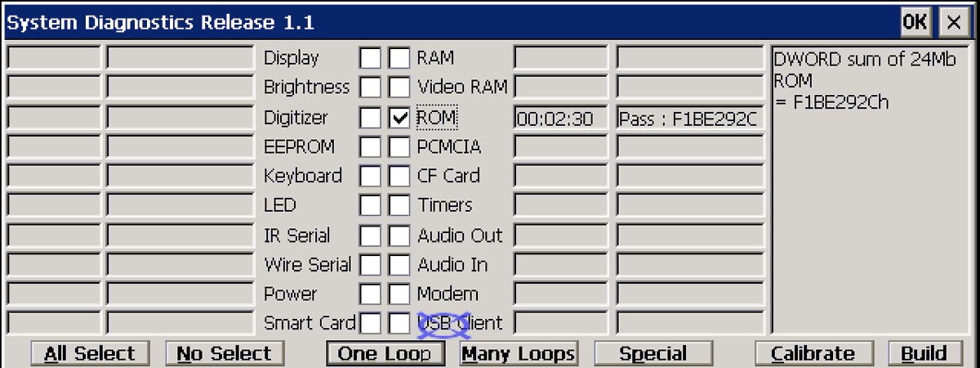Close the System Diagnostics window
Image resolution: width=980 pixels, height=368 pixels.
(952, 21)
